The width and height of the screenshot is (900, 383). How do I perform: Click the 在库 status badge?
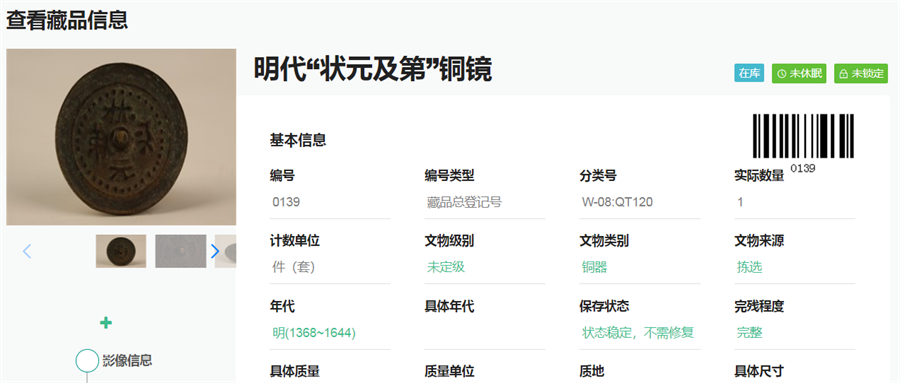749,73
